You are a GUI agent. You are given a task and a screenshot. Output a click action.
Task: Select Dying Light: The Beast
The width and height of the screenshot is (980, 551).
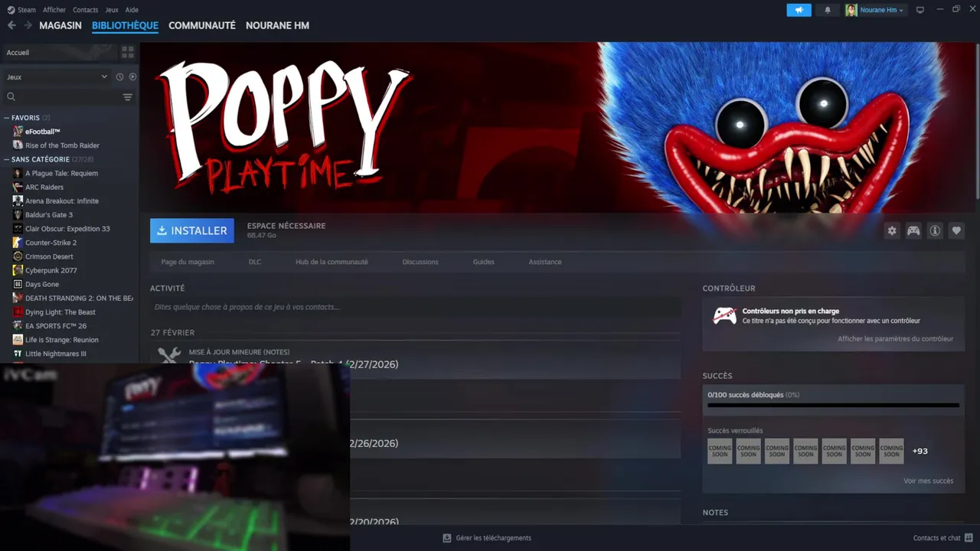(60, 312)
